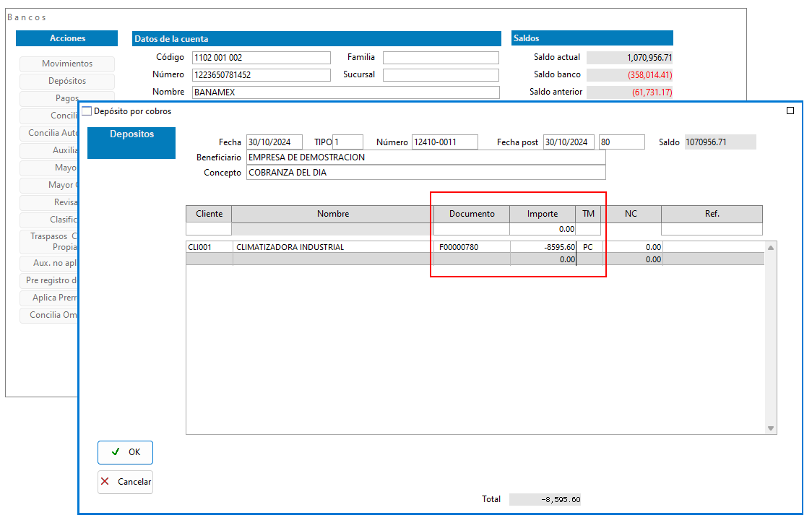This screenshot has height=523, width=812.
Task: Click the Pre registro action button
Action: [50, 280]
